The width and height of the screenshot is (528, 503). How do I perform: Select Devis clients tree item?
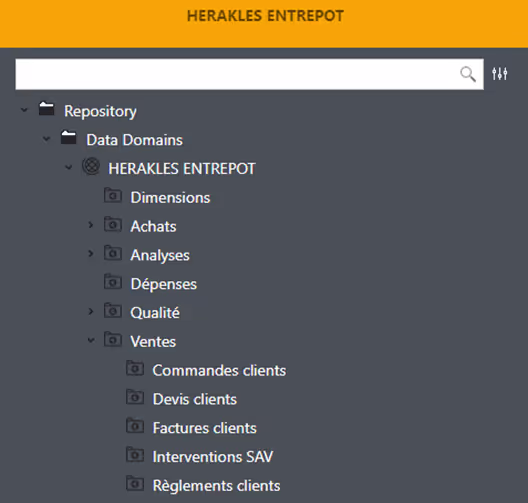(x=195, y=399)
